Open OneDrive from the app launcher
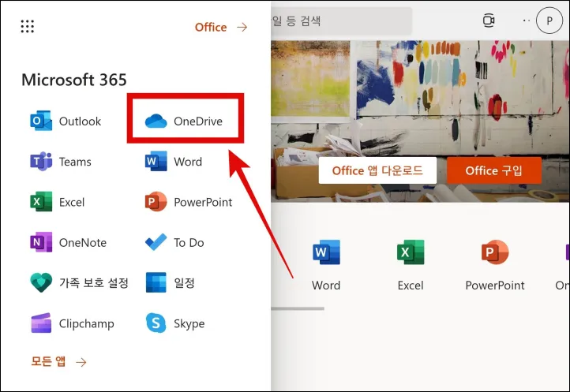 tap(184, 121)
